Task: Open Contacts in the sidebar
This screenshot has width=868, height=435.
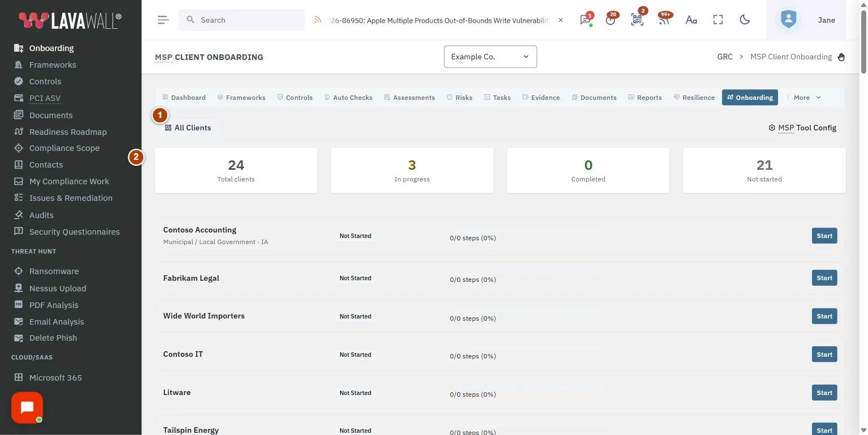Action: tap(46, 165)
